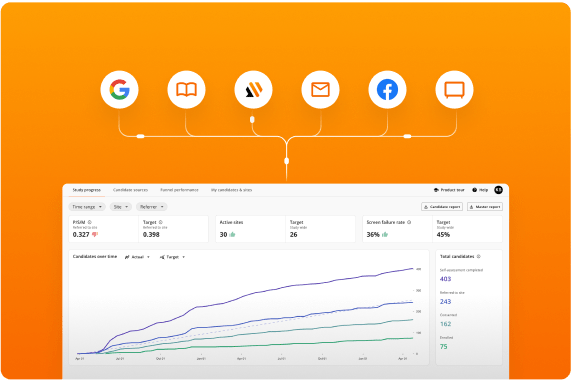The height and width of the screenshot is (380, 571).
Task: Open the Target chart series dropdown
Action: (172, 257)
